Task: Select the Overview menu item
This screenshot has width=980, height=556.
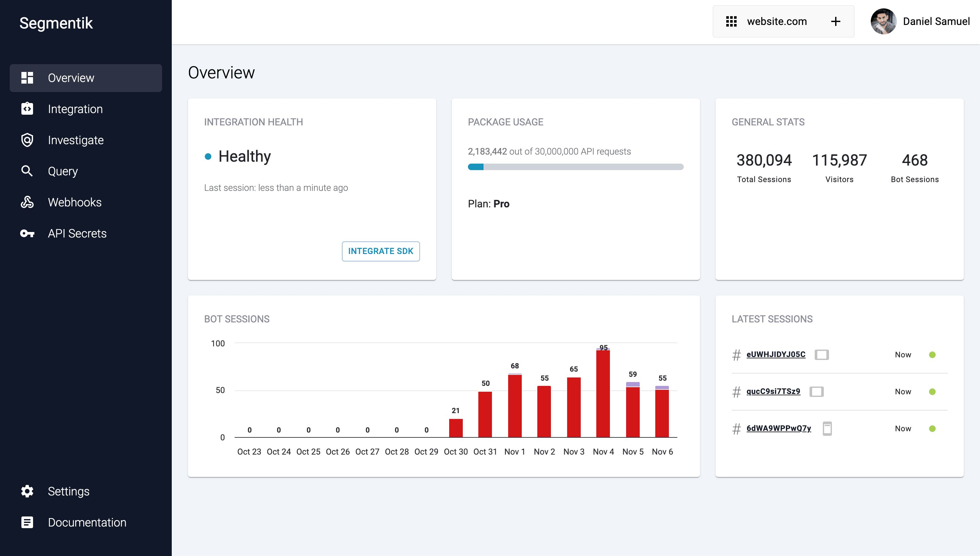Action: 86,78
